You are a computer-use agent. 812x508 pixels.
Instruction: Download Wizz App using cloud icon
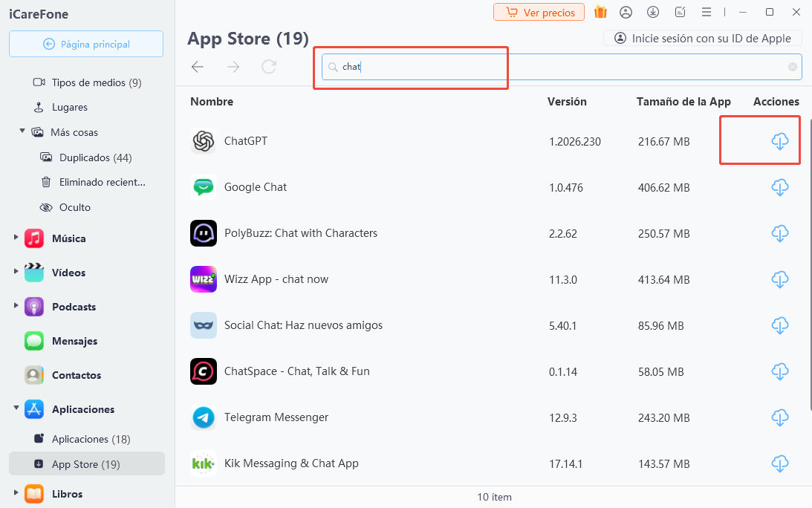coord(780,279)
